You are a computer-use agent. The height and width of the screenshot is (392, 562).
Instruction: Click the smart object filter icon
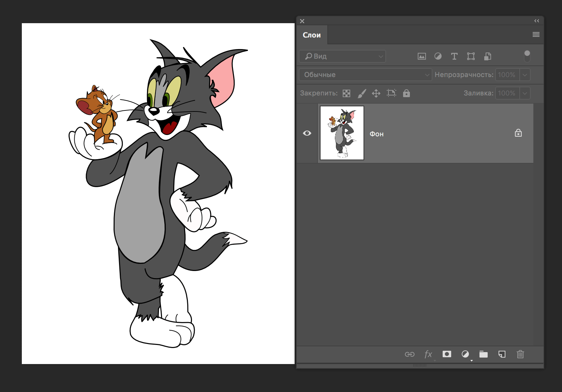click(487, 57)
